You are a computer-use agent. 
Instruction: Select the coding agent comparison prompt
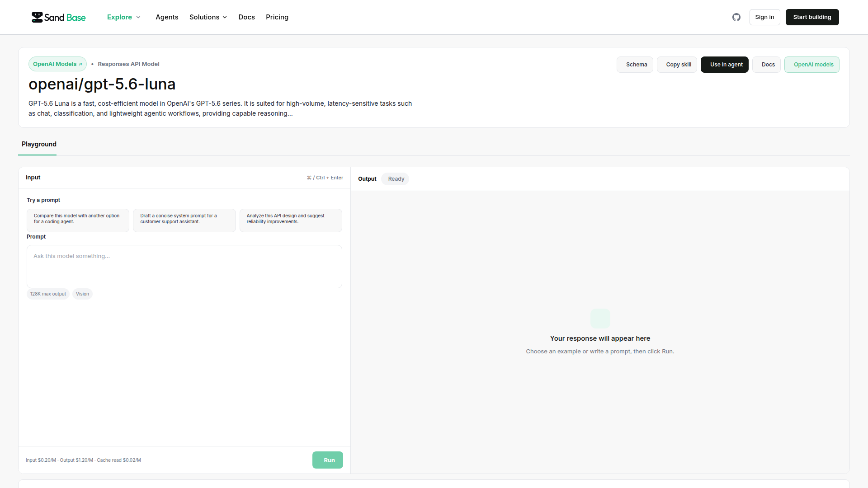tap(78, 221)
